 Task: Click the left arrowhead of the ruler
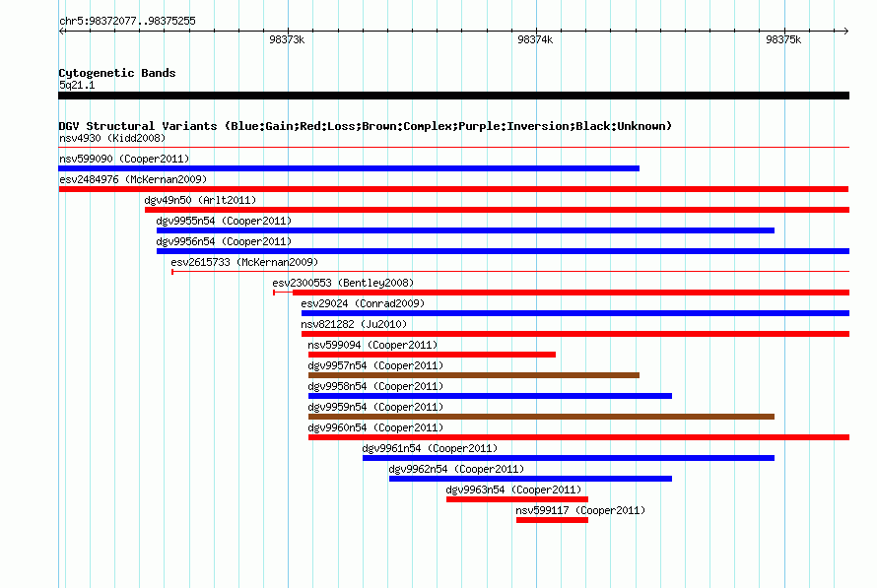coord(62,32)
